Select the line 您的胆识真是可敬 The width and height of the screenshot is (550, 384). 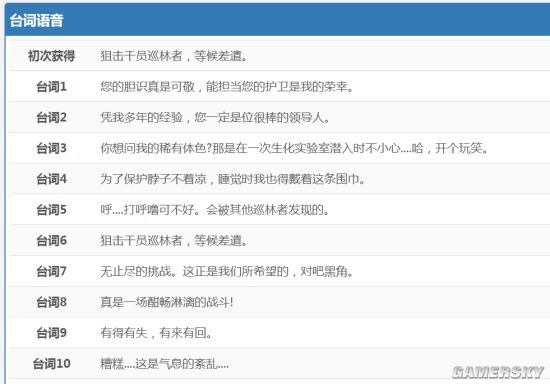pyautogui.click(x=227, y=87)
